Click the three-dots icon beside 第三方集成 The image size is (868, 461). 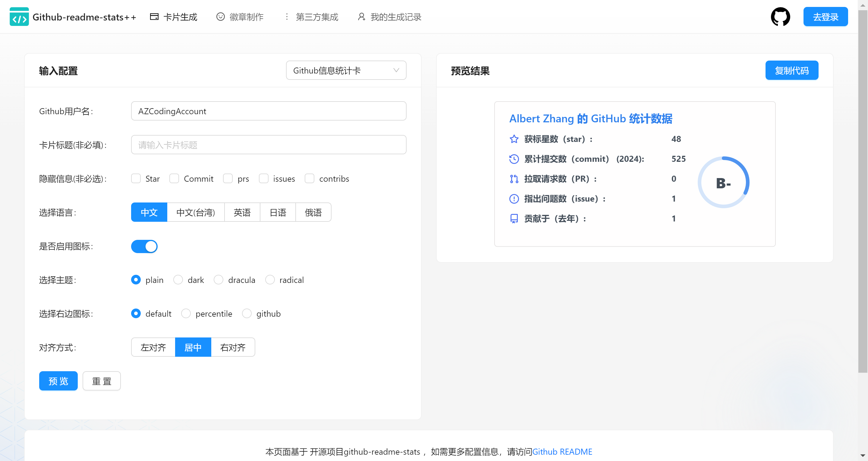[x=287, y=17]
